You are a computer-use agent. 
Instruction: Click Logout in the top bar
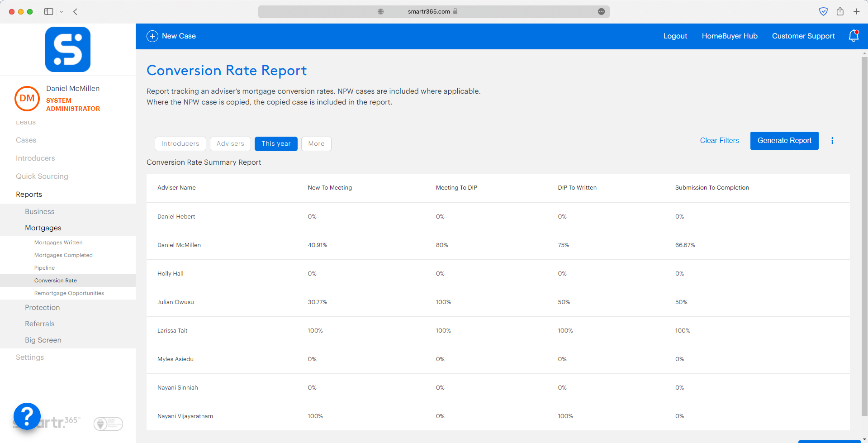[x=675, y=36]
